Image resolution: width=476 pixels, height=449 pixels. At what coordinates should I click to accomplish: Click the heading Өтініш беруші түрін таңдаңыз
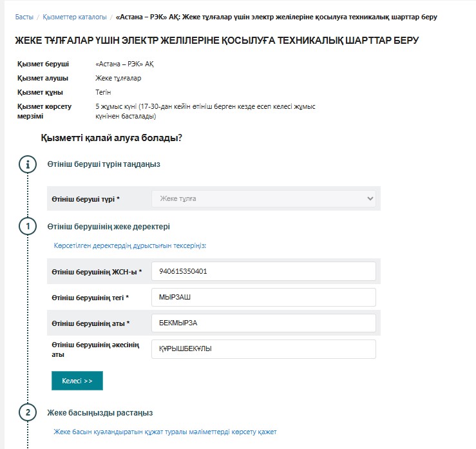pos(103,164)
